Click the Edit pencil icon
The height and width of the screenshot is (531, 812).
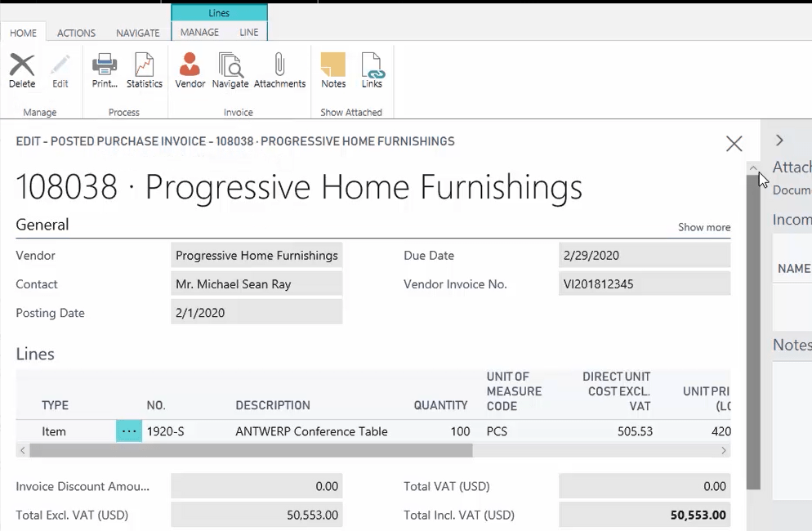coord(60,70)
